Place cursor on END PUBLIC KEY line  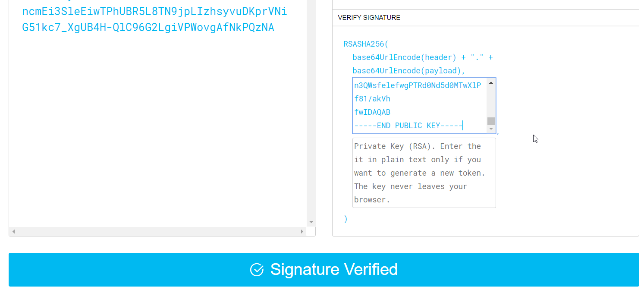pos(408,126)
